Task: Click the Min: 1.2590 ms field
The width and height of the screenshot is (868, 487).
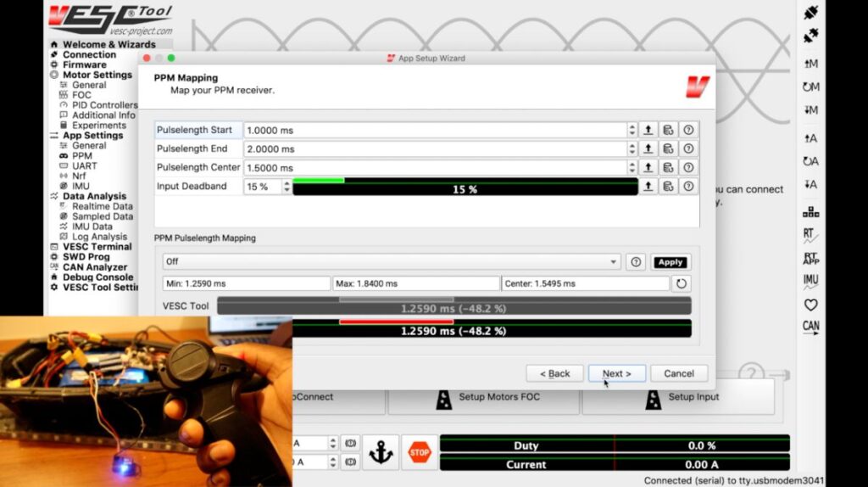Action: coord(247,283)
